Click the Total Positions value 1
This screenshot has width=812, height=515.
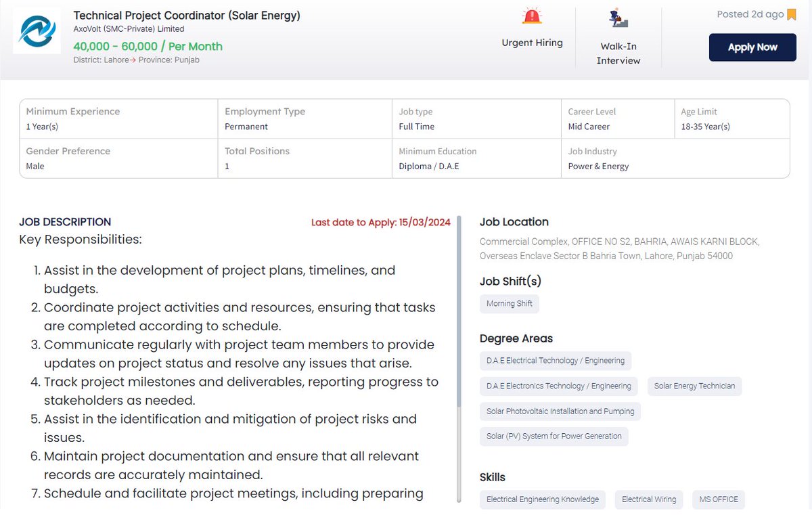point(227,166)
